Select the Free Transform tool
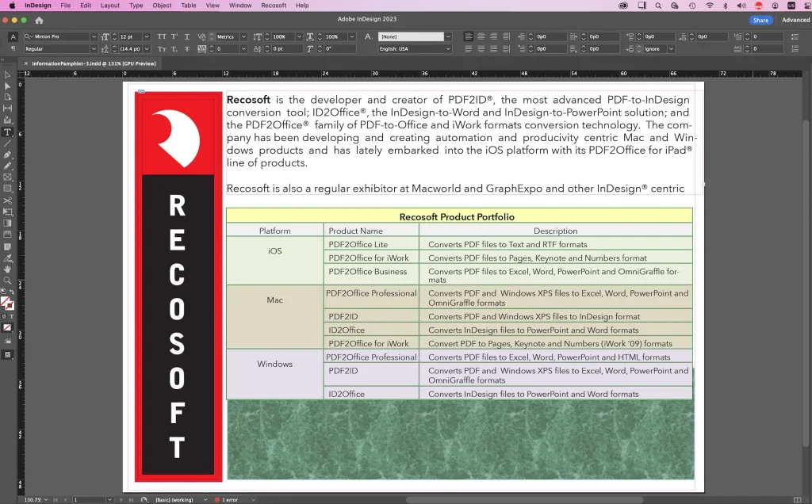 (x=7, y=212)
